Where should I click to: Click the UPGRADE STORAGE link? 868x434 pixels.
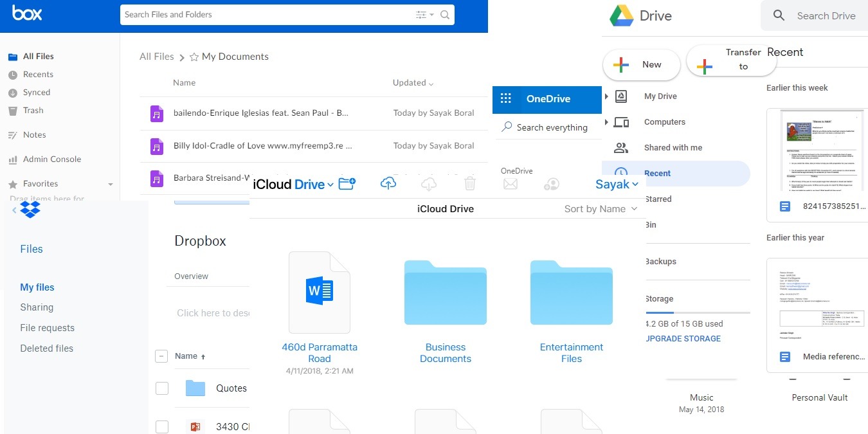click(x=682, y=338)
